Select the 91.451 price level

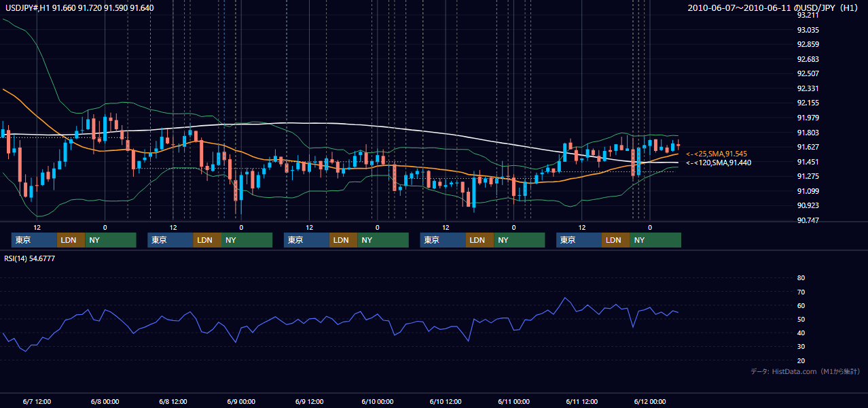tap(808, 162)
